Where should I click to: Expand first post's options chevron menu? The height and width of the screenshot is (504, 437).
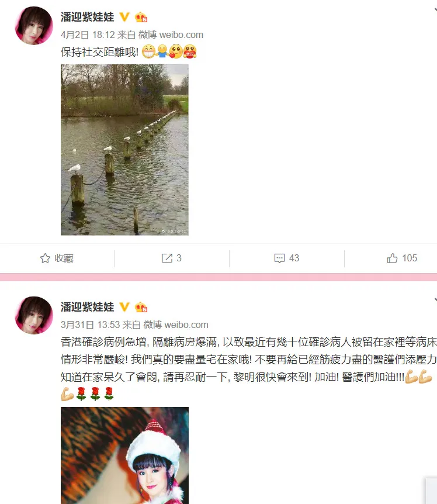435,11
